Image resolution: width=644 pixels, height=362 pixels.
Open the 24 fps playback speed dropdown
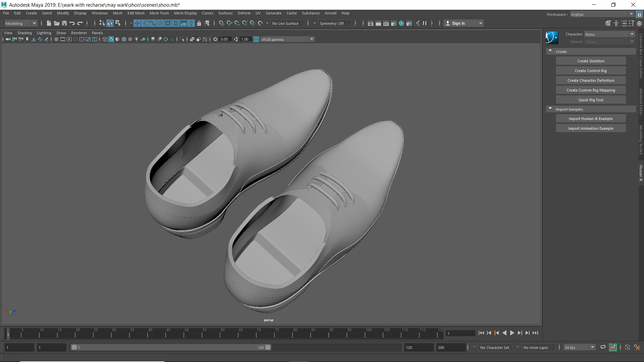click(x=592, y=347)
